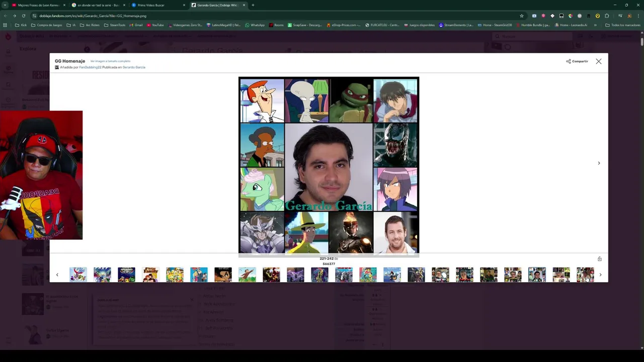Open the 'Todos los marcadores' folder
The image size is (644, 362).
[x=622, y=25]
